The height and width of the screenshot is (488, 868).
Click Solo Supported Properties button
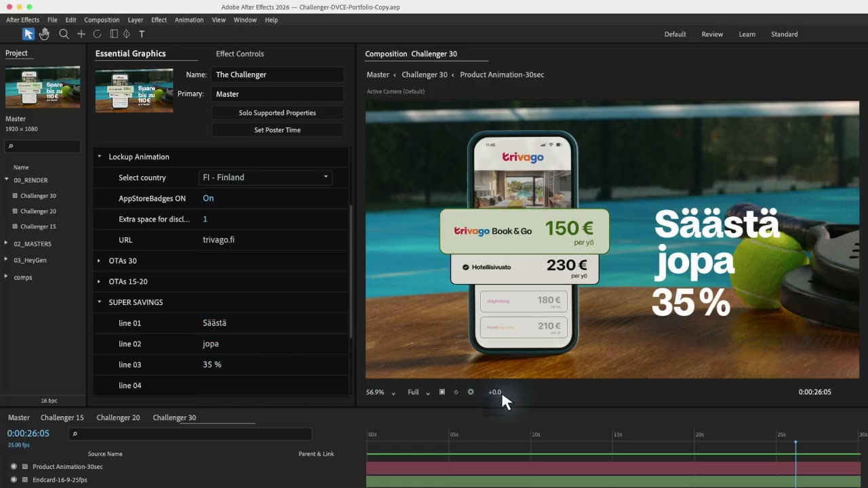[x=277, y=113]
